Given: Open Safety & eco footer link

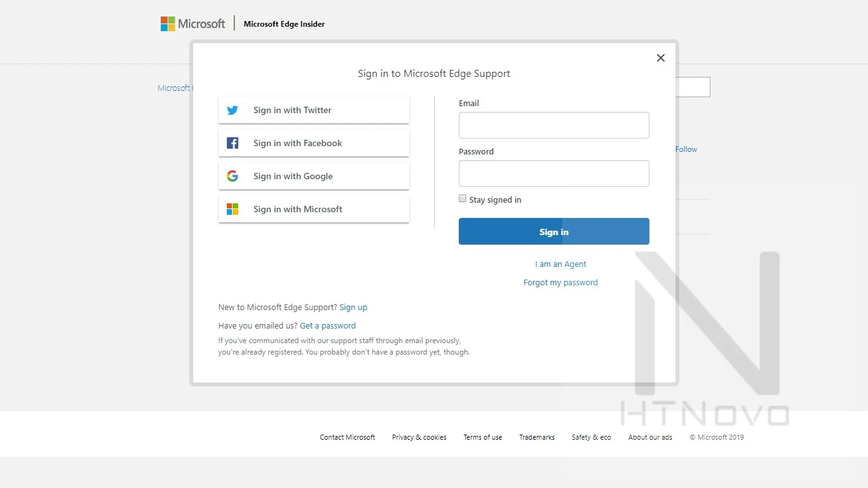Looking at the screenshot, I should (x=591, y=437).
